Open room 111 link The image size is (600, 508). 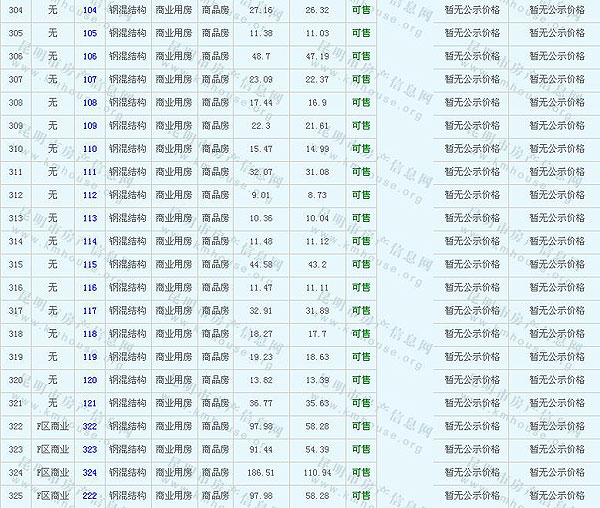pyautogui.click(x=90, y=172)
